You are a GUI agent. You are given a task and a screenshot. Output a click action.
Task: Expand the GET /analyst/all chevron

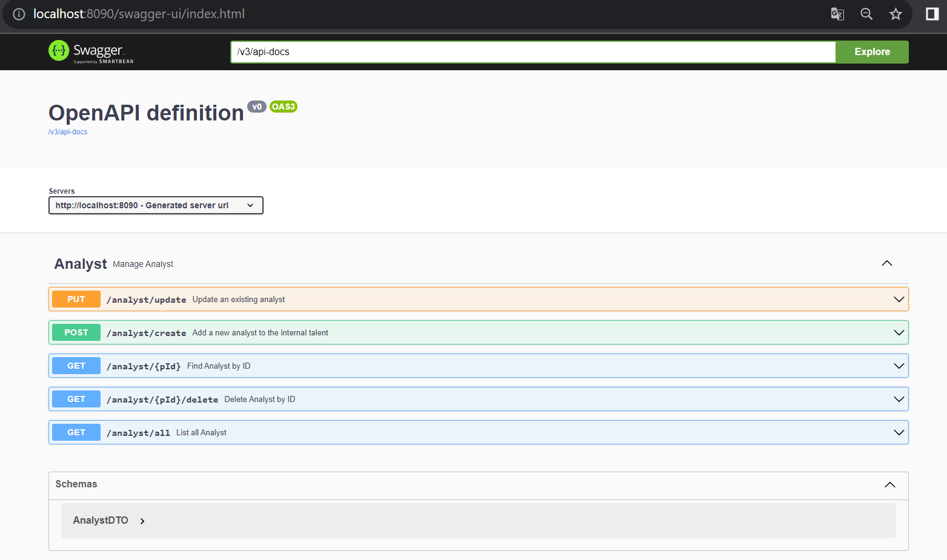[899, 432]
